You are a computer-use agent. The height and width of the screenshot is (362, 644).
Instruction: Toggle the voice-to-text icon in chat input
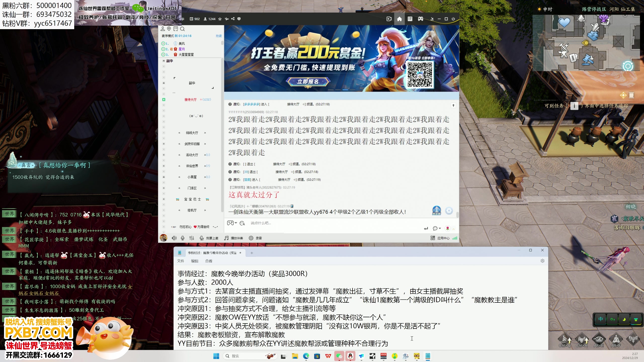[242, 223]
